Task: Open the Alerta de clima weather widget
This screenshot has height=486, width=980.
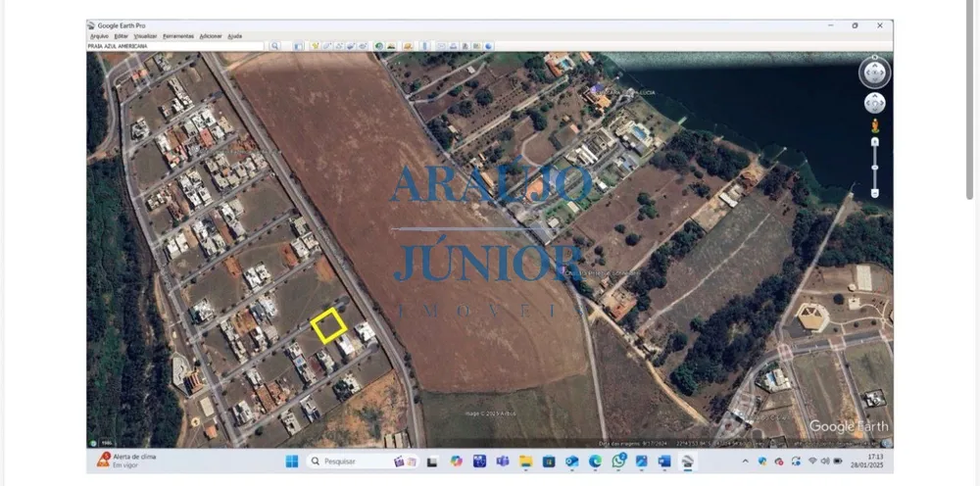Action: [126, 461]
